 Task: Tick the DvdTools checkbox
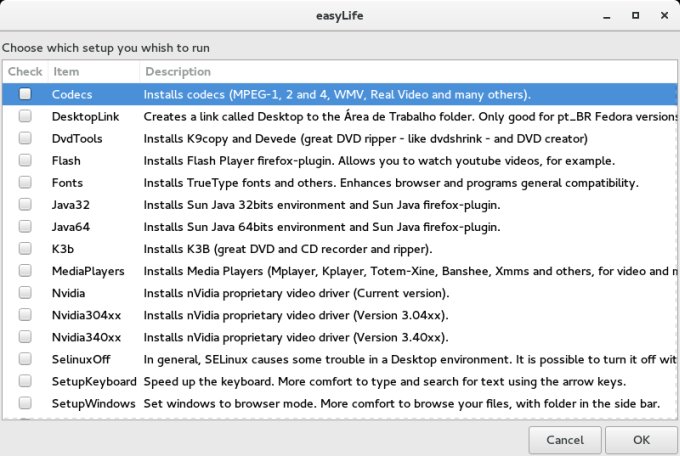[25, 138]
